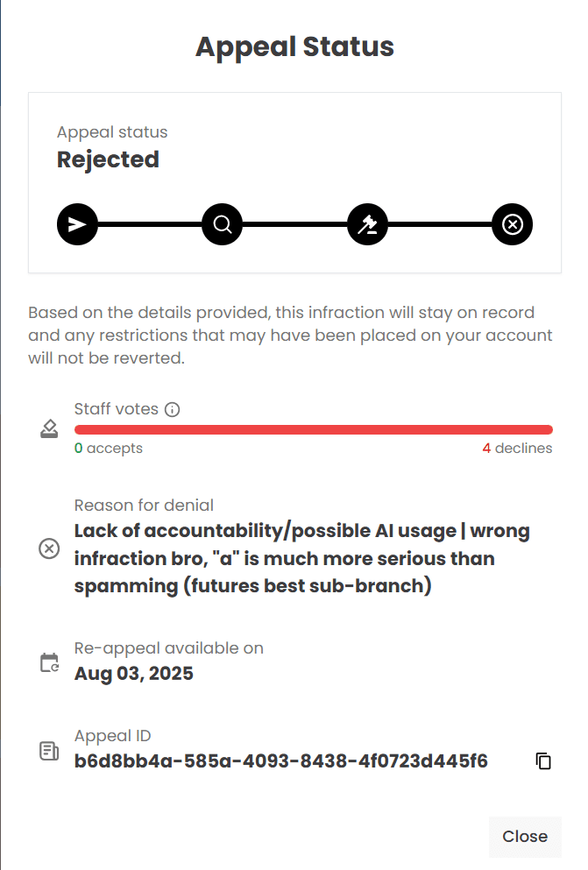The image size is (588, 870).
Task: Click the paper plane submission stage icon
Action: click(x=77, y=223)
